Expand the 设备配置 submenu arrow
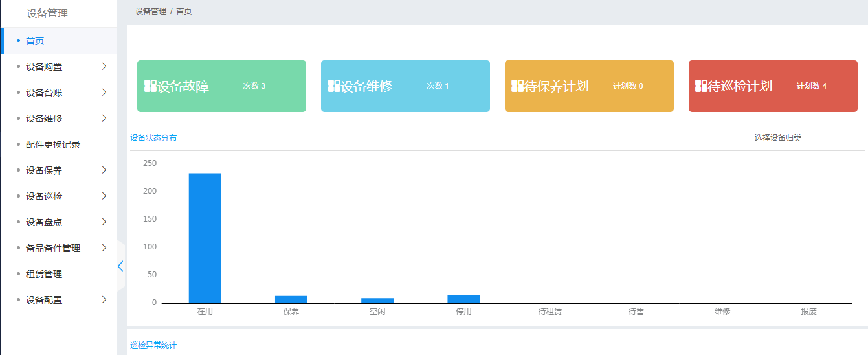The width and height of the screenshot is (868, 355). [x=104, y=300]
